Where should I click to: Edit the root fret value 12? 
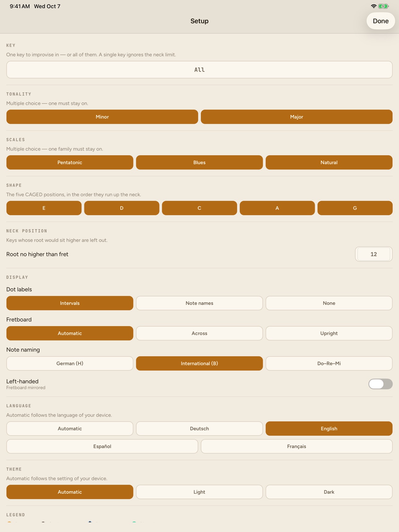coord(374,254)
